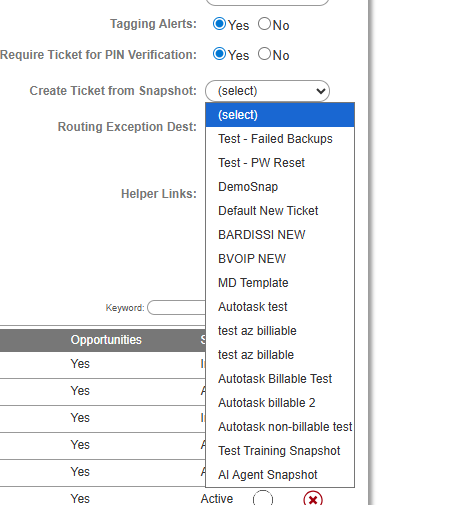Collapse the Create Ticket from Snapshot dropdown
Screen dimensions: 458x505
[x=267, y=91]
